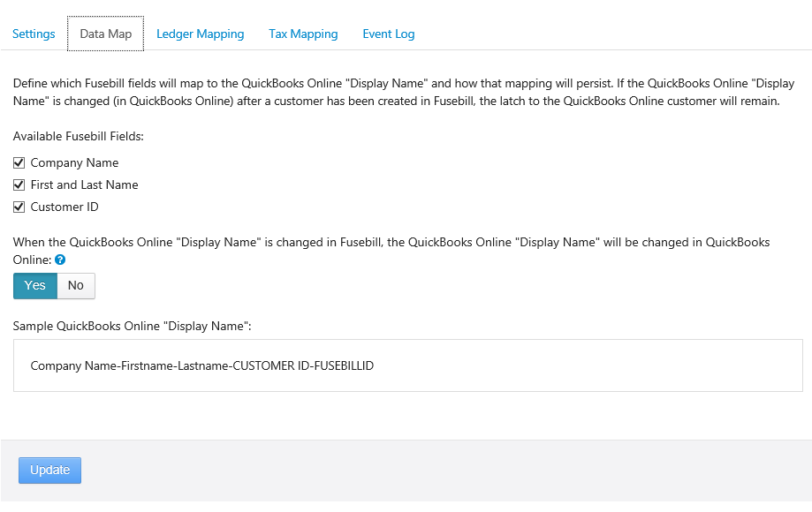Screen dimensions: 812x512
Task: View the Event Log tab
Action: point(389,34)
